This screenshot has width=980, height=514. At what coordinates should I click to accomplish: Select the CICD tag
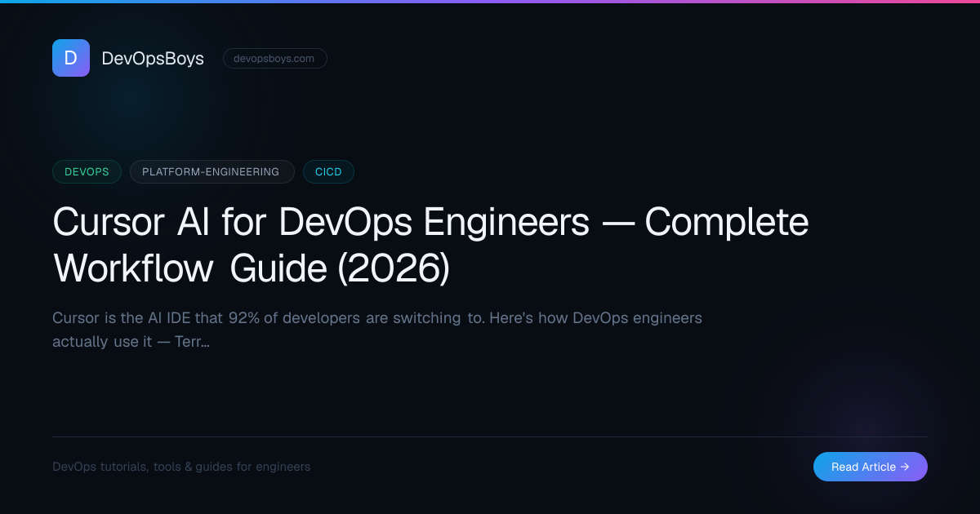tap(328, 171)
